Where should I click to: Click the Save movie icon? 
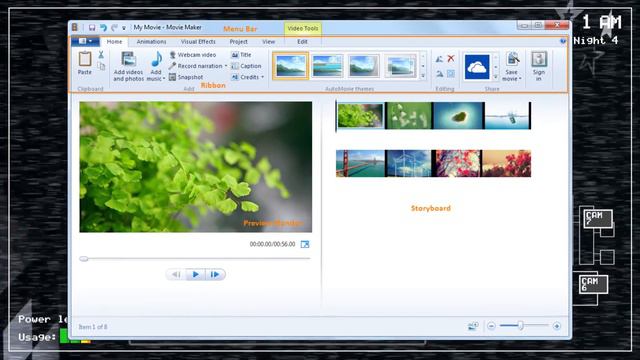click(512, 60)
